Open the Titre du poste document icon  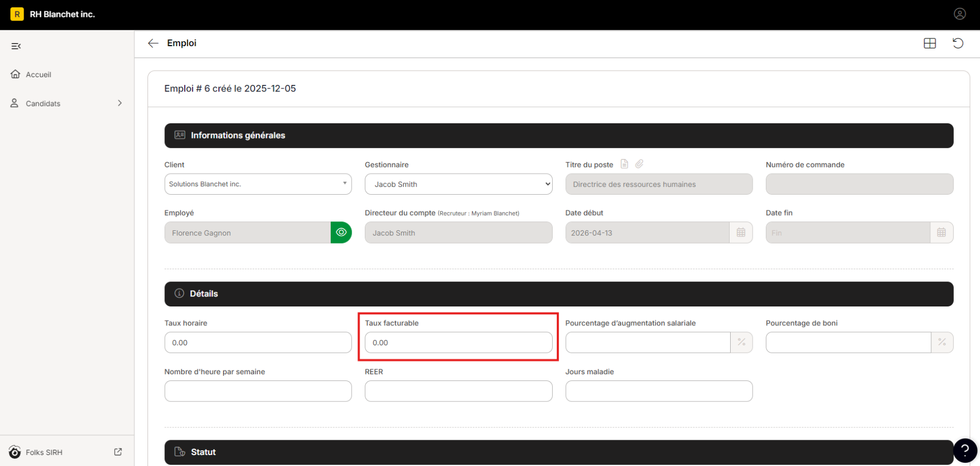pos(624,164)
